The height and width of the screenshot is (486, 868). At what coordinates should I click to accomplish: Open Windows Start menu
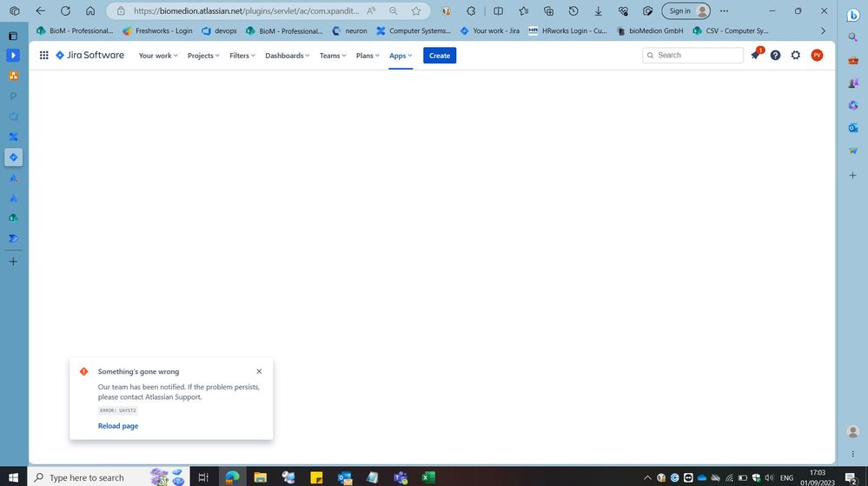[x=13, y=477]
